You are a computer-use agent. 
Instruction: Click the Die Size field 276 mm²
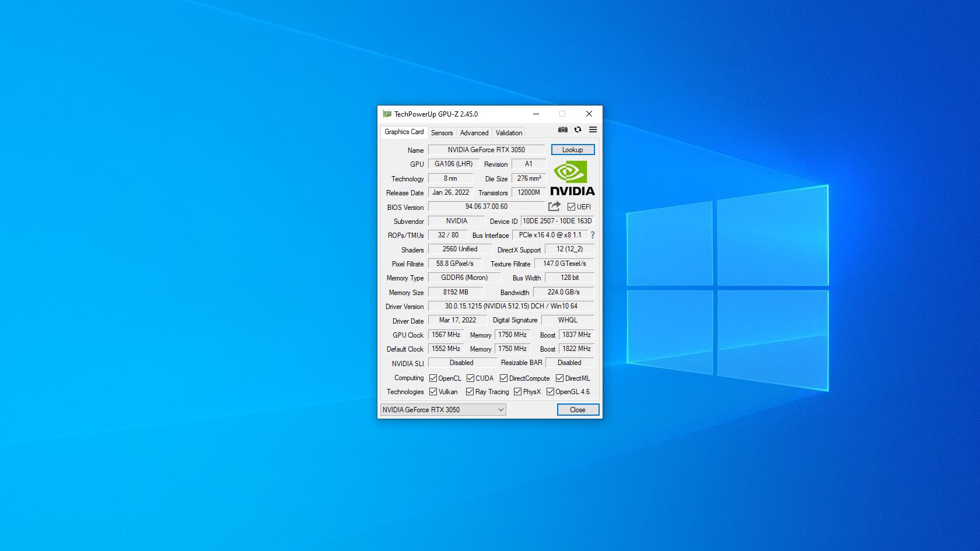tap(529, 178)
